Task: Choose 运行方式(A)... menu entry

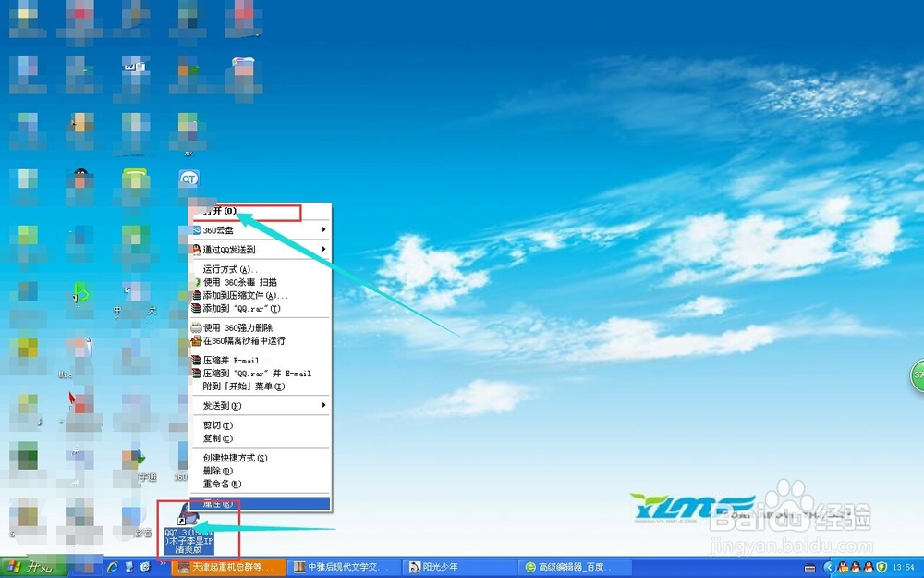Action: [x=260, y=269]
